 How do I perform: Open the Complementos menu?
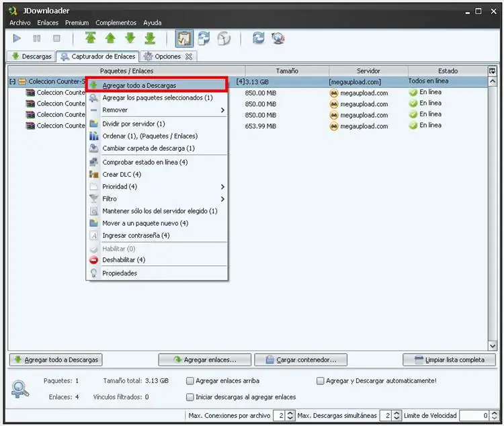116,23
